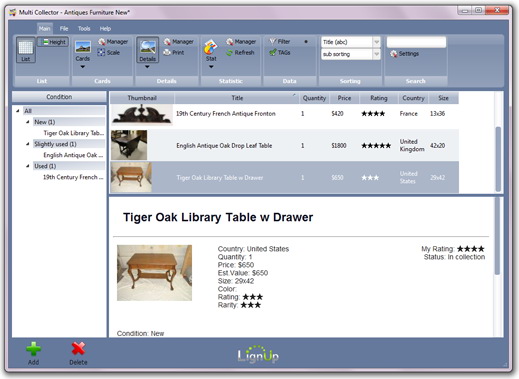Select the French Antique Fronton thumbnail
Image resolution: width=519 pixels, height=379 pixels.
click(x=142, y=114)
